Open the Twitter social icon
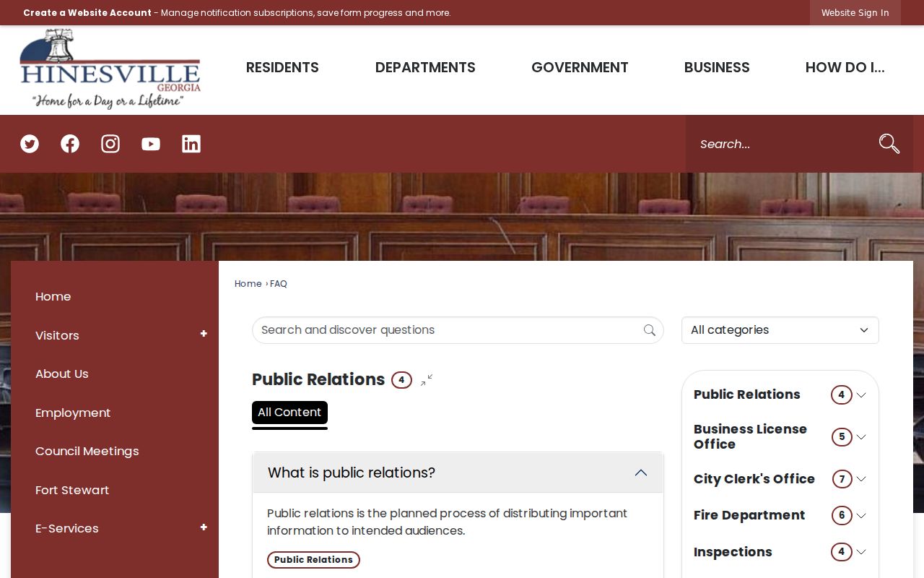This screenshot has width=924, height=578. [30, 144]
